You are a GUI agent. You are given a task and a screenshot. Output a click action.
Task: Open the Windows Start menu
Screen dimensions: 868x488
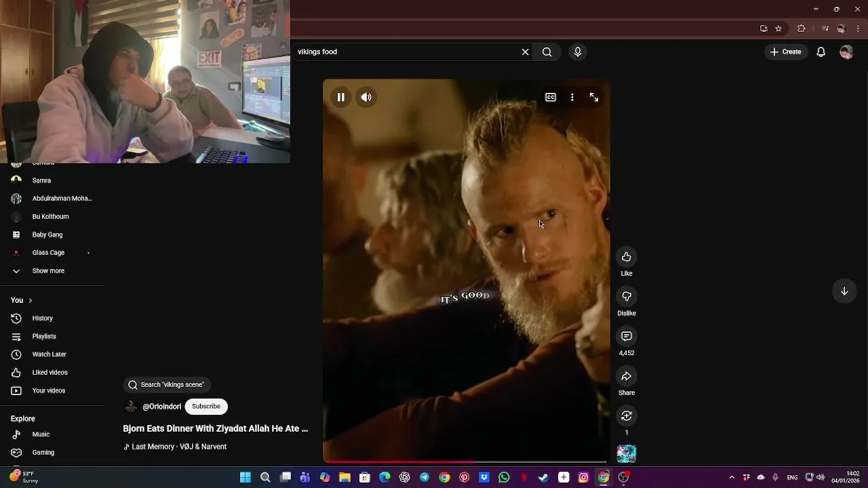(x=245, y=477)
